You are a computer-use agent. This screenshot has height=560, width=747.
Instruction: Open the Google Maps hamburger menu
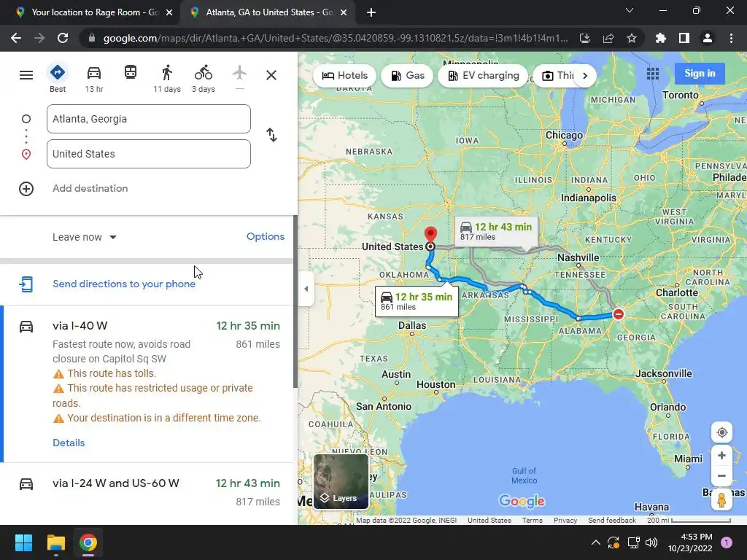[x=26, y=75]
